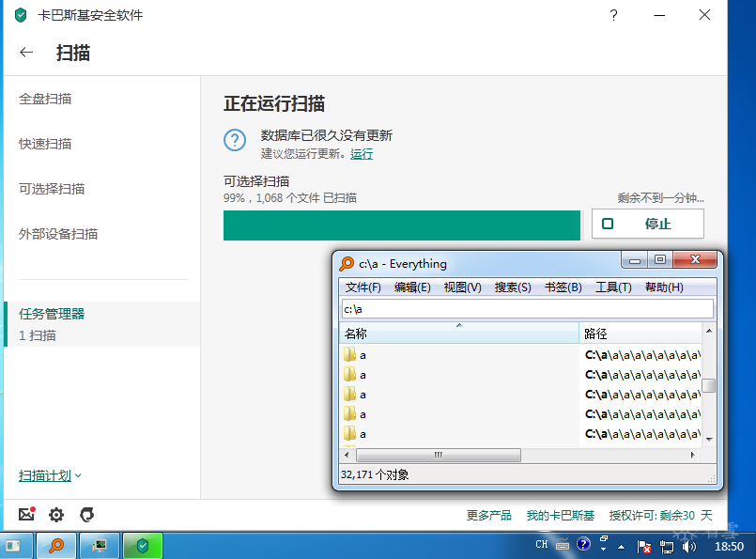Open the mail notifications envelope icon
The width and height of the screenshot is (756, 559).
point(26,514)
